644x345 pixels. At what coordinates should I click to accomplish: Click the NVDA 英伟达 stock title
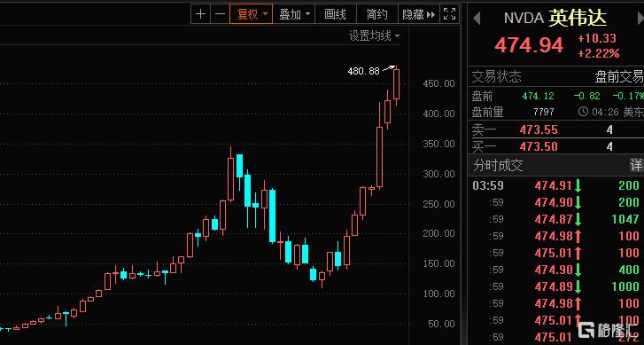(555, 18)
